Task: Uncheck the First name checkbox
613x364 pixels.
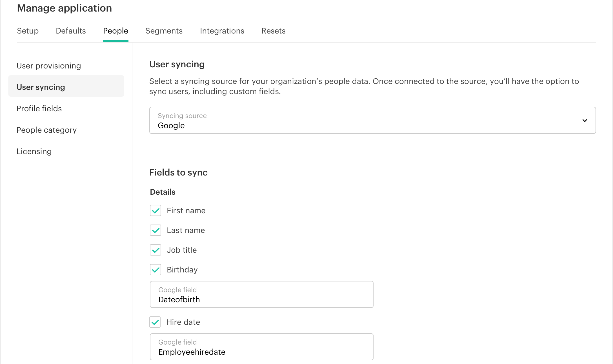Action: [x=156, y=210]
